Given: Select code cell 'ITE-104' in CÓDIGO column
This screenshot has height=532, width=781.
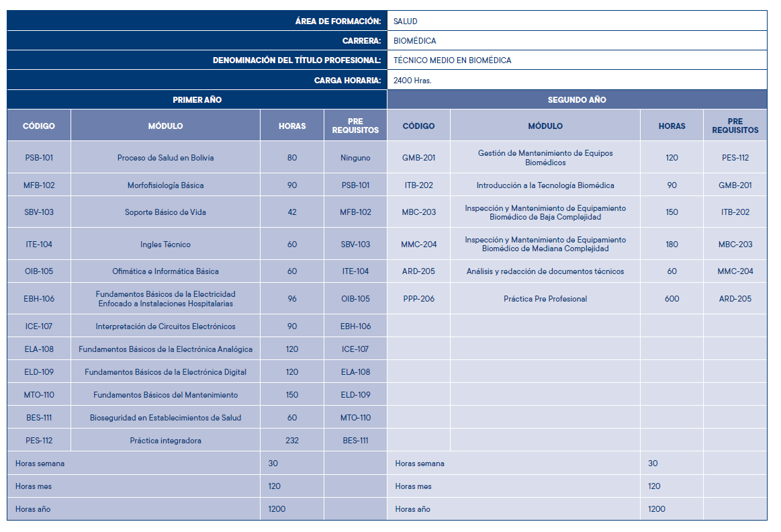Looking at the screenshot, I should [x=39, y=244].
